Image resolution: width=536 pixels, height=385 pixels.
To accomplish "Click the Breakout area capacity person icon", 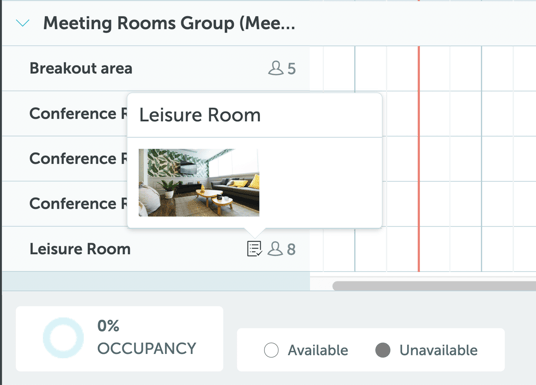I will click(276, 68).
